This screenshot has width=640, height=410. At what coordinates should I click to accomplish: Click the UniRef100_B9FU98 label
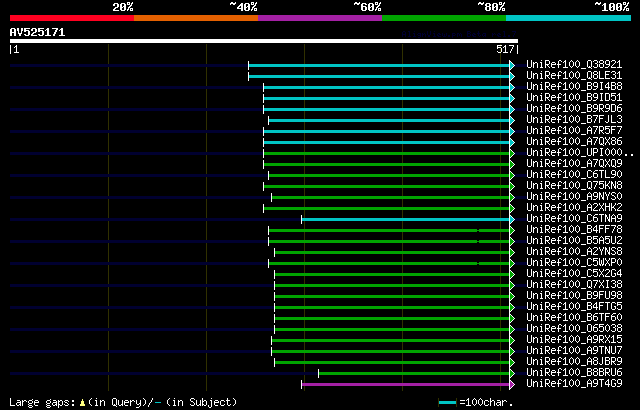574,296
